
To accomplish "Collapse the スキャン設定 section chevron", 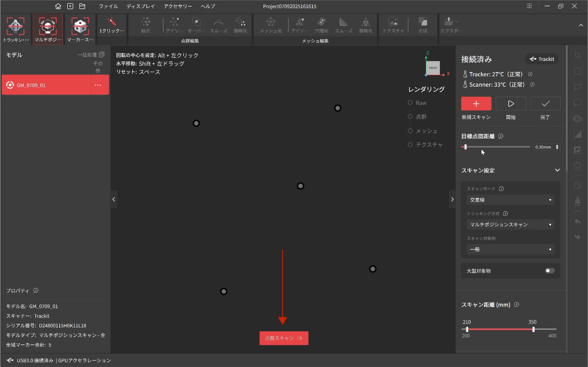I will pos(557,170).
